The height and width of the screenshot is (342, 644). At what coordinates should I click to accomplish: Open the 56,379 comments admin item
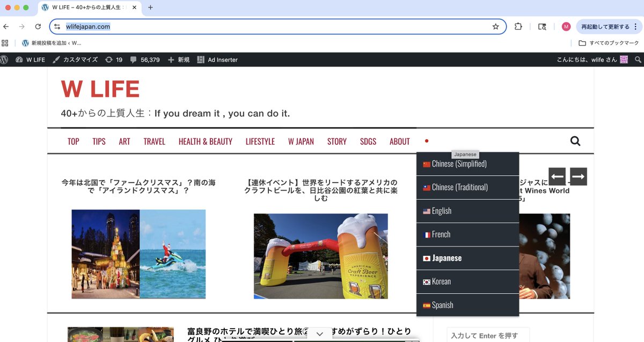[x=145, y=60]
